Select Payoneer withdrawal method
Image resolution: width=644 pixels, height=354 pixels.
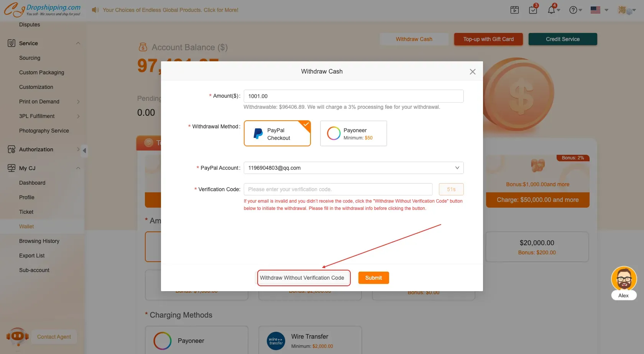click(353, 134)
